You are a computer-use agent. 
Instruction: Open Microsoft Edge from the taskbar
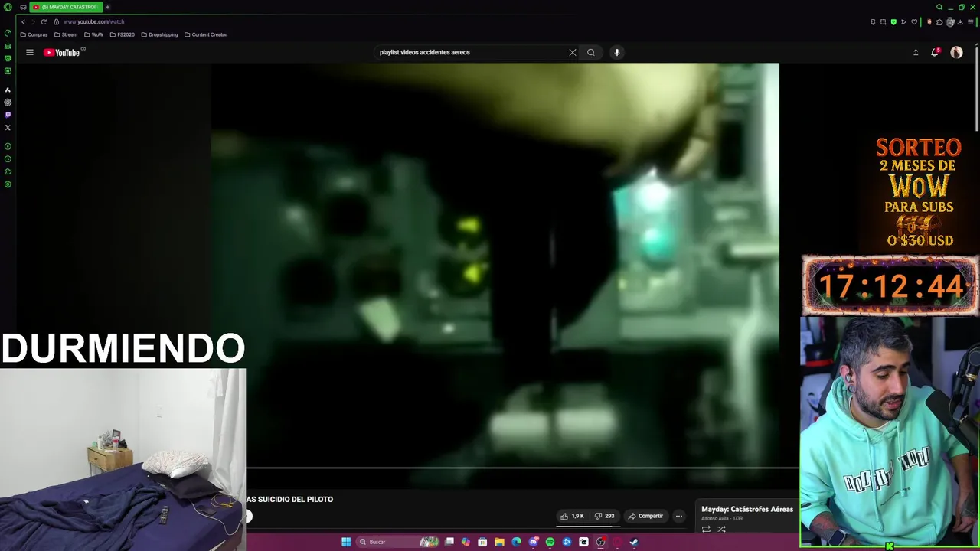pos(516,542)
